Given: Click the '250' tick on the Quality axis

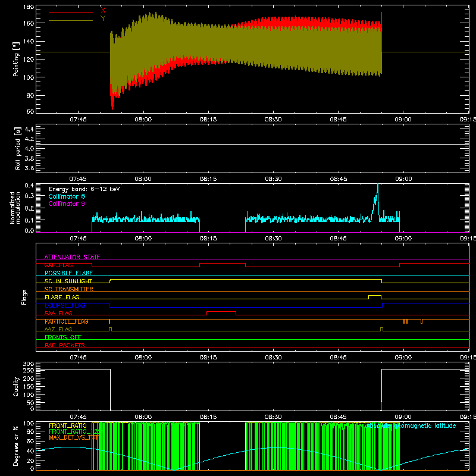Looking at the screenshot, I should click(x=29, y=370).
